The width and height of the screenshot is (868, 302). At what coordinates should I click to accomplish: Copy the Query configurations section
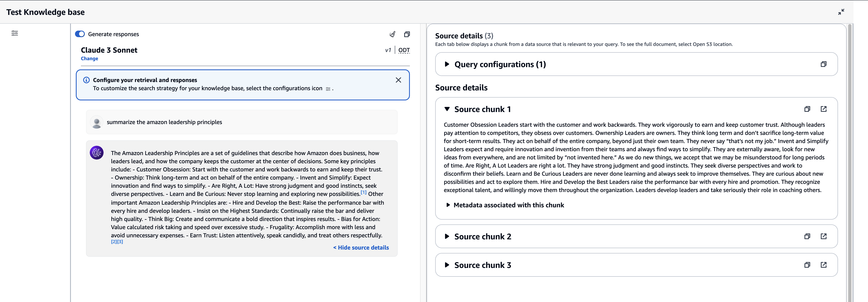pyautogui.click(x=823, y=64)
